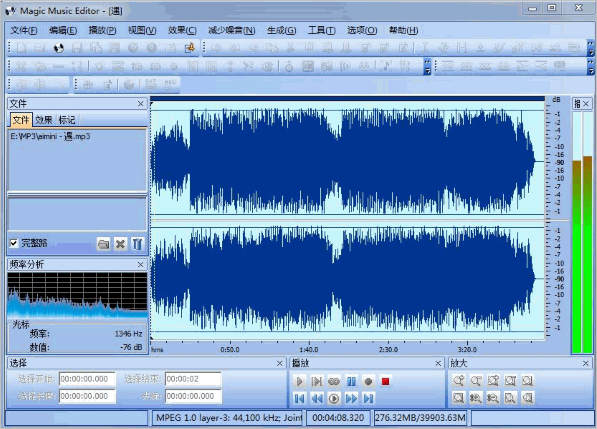597x429 pixels.
Task: Click the 选择长度 time input field
Action: pyautogui.click(x=87, y=396)
